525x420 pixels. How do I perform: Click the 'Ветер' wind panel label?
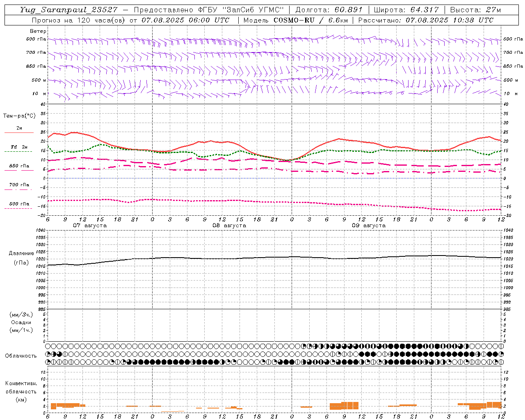(x=38, y=31)
